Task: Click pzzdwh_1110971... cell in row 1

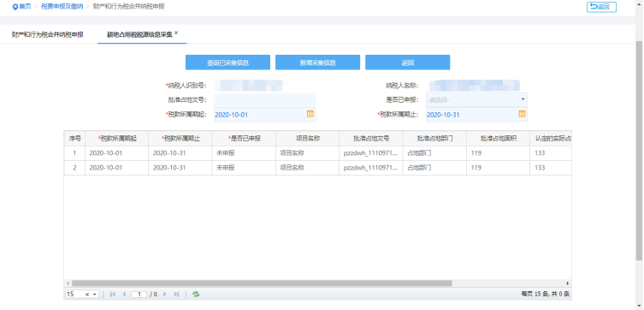Action: [371, 153]
